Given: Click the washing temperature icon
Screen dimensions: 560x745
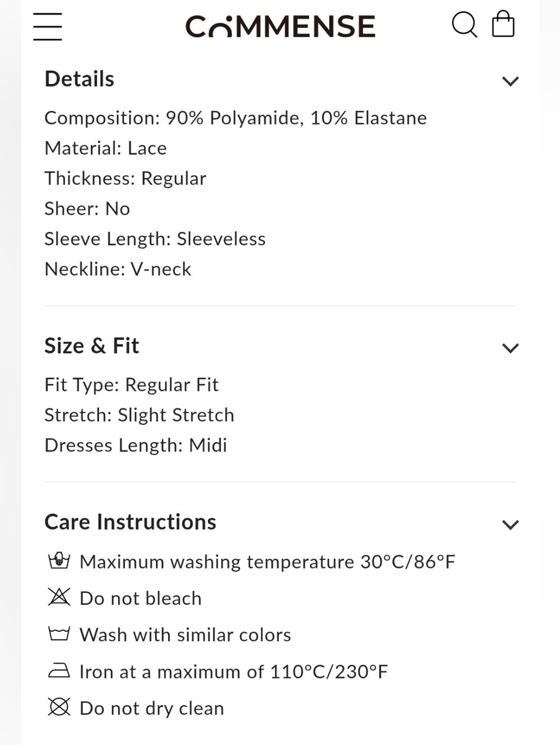Looking at the screenshot, I should click(59, 561).
